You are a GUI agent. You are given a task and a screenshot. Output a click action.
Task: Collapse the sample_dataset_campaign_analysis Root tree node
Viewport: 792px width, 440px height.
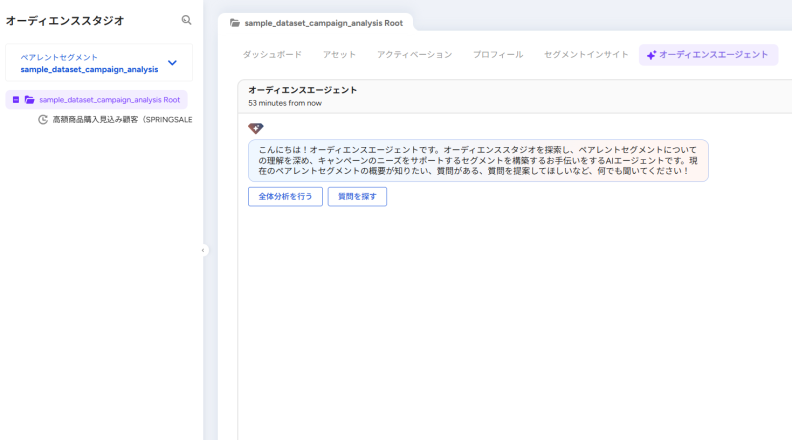[x=16, y=100]
